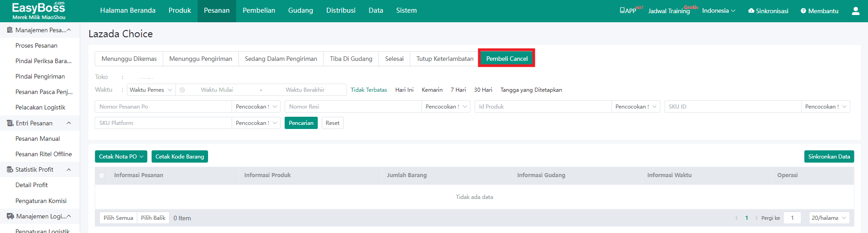This screenshot has height=233, width=868.
Task: Click the Statistik Profit sidebar icon
Action: (x=10, y=169)
